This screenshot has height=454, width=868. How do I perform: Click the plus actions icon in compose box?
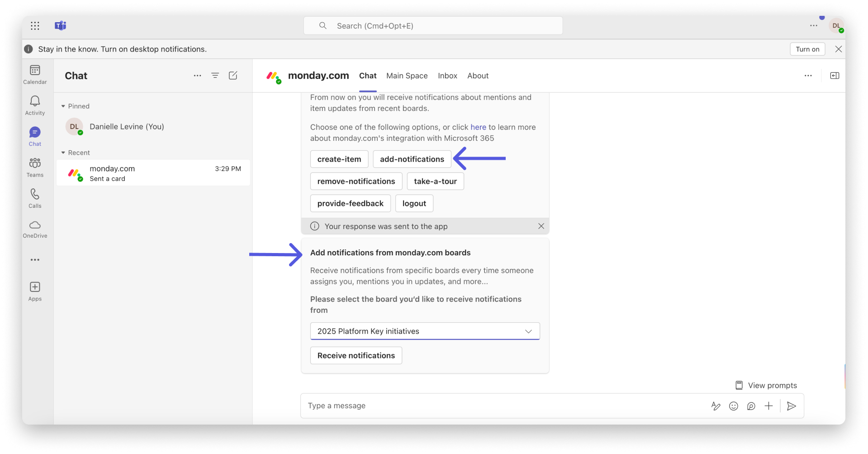point(768,406)
